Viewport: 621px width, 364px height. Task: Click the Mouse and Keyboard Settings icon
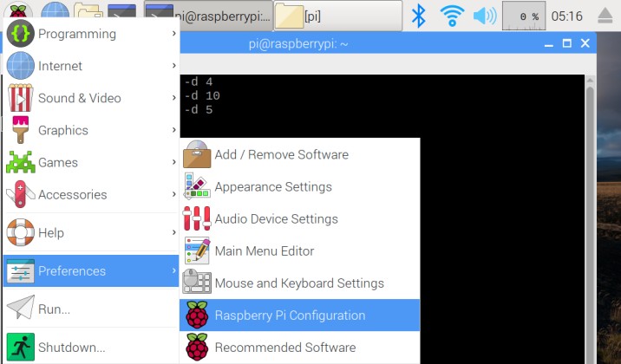point(197,282)
